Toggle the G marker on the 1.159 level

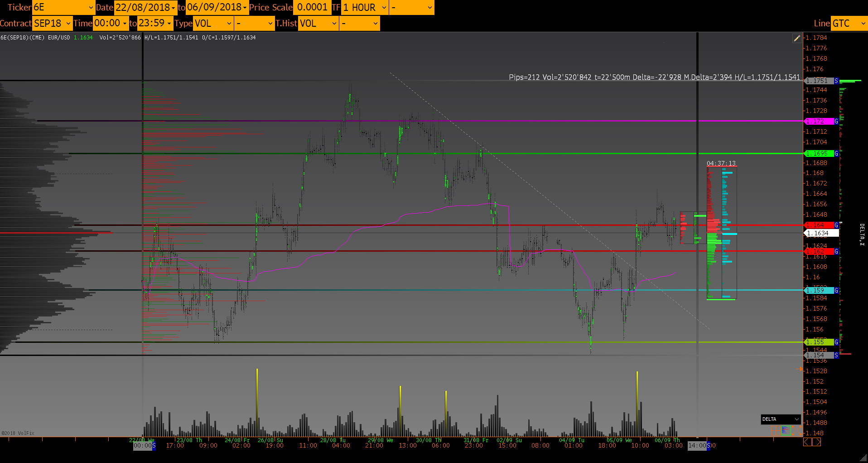[x=836, y=290]
